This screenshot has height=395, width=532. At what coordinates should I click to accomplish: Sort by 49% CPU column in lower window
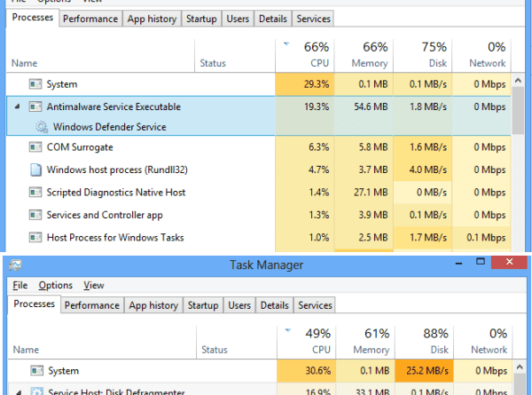point(307,342)
